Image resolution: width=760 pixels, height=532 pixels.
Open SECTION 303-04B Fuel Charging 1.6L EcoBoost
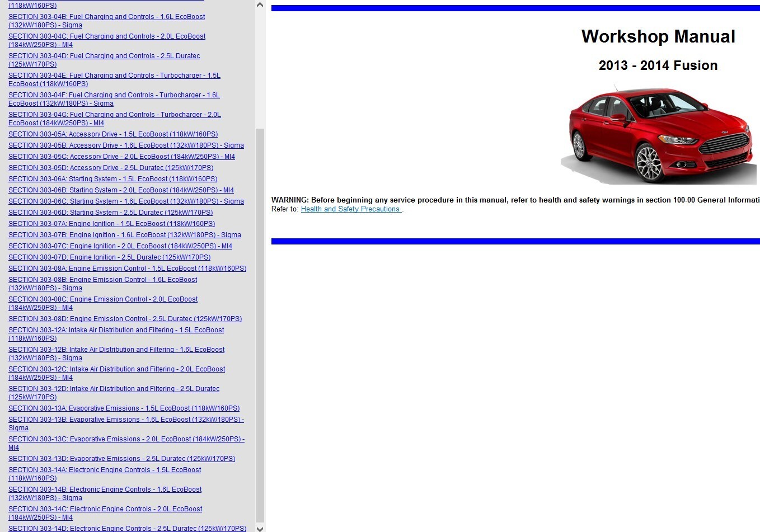tap(106, 21)
